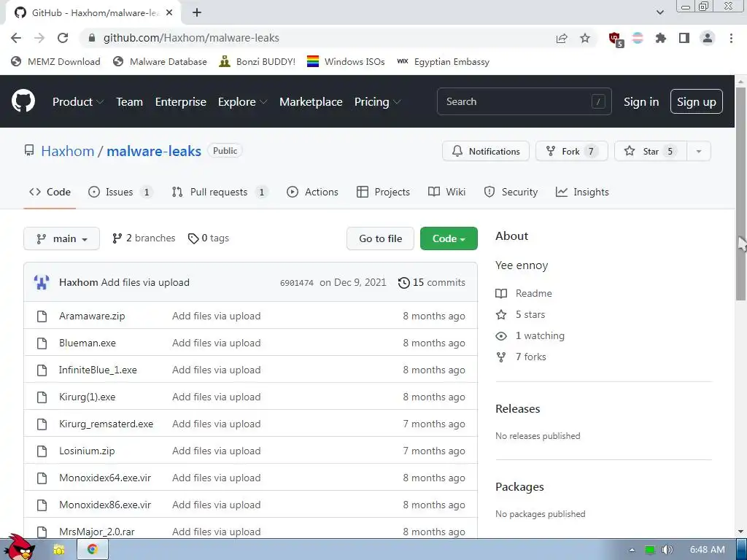747x560 pixels.
Task: Click the clock icon beside 15 commits
Action: [x=403, y=283]
